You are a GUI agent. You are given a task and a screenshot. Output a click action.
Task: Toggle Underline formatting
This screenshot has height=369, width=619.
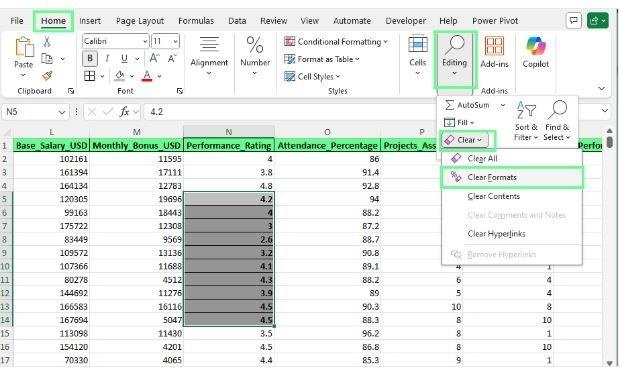coord(124,58)
